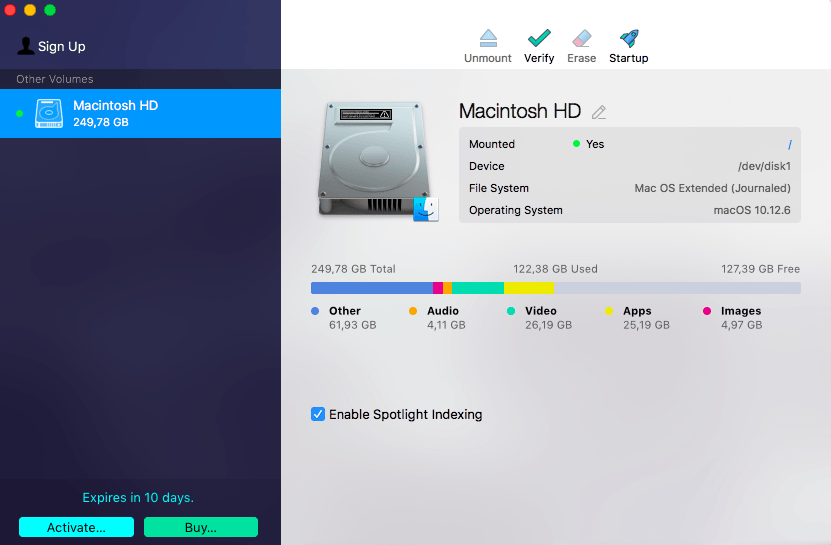This screenshot has width=831, height=545.
Task: Click the 122,38 GB Used label
Action: click(555, 269)
